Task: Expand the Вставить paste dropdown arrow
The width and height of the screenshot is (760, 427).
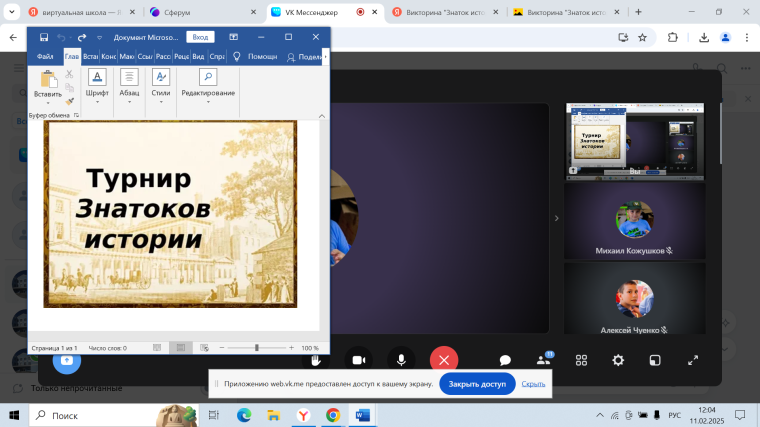Action: pyautogui.click(x=48, y=103)
